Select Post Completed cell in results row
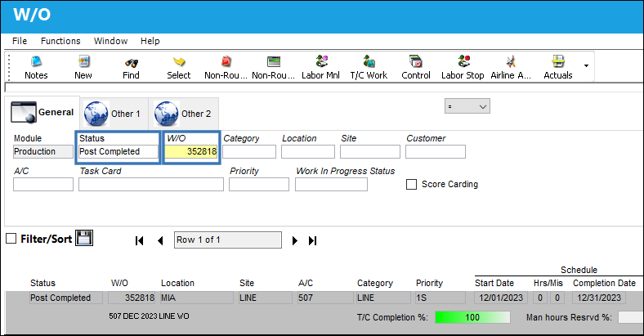 (66, 298)
